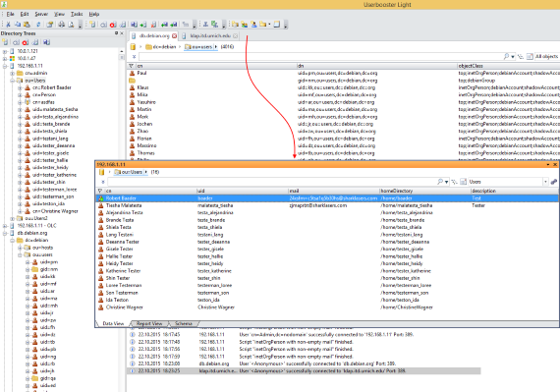This screenshot has height=392, width=560.
Task: Click the new group people icon in the toolbar
Action: tap(245, 25)
